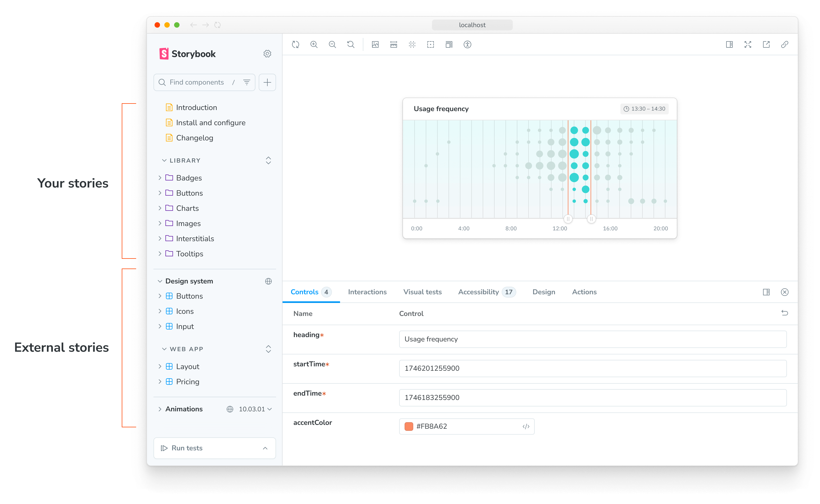Expand the Charts folder

[x=187, y=208]
